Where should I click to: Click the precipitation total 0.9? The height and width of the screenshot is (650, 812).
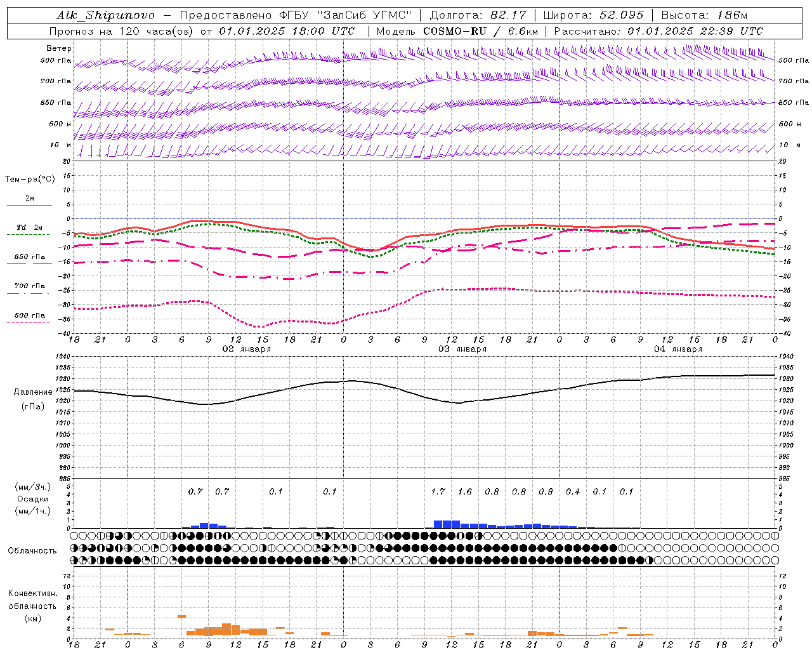(546, 492)
